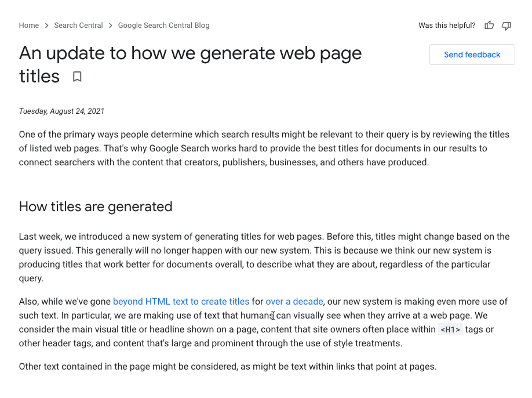This screenshot has width=532, height=398.
Task: Click the chevron after Search Central breadcrumb
Action: [x=111, y=26]
